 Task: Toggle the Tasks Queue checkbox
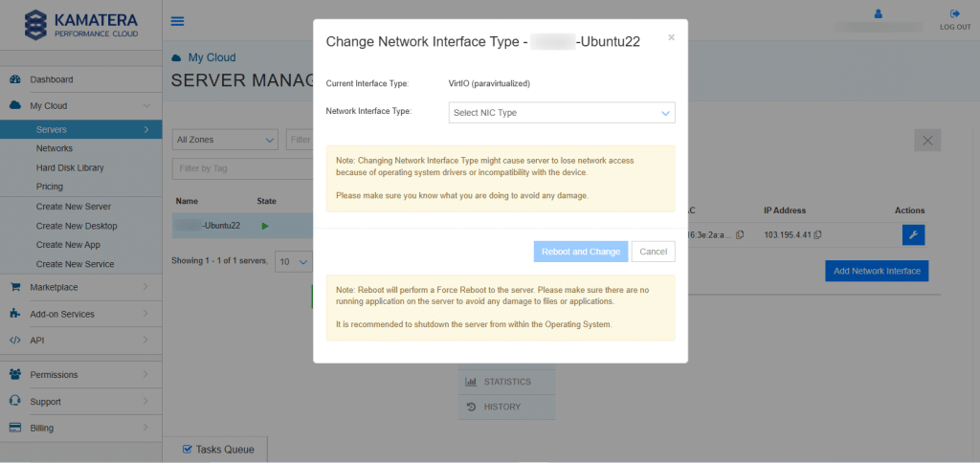(188, 449)
